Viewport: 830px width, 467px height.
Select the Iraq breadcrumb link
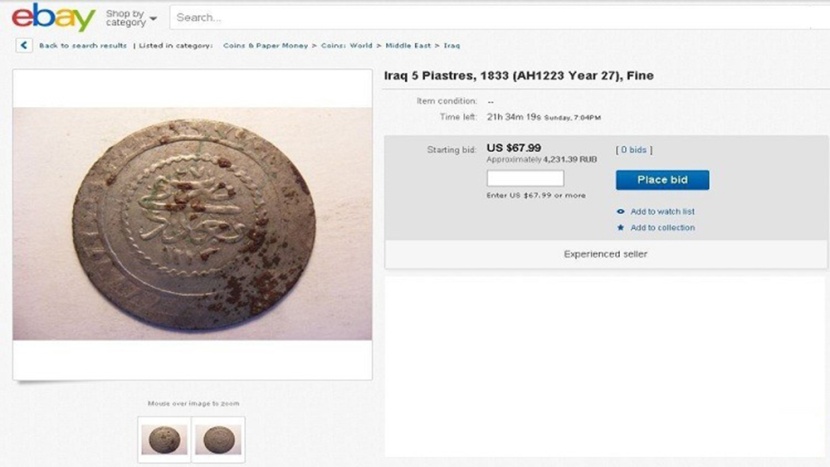pos(452,46)
